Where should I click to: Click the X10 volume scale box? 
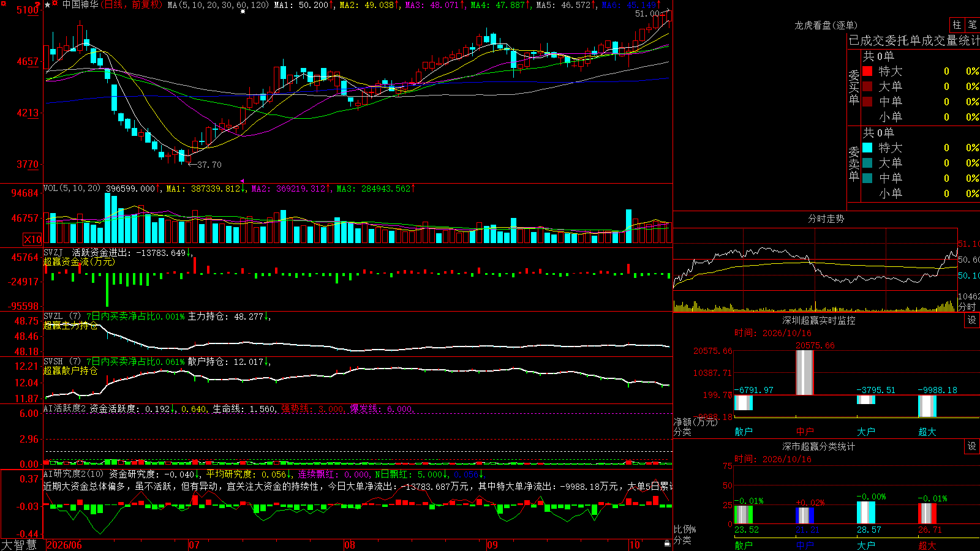(x=32, y=239)
